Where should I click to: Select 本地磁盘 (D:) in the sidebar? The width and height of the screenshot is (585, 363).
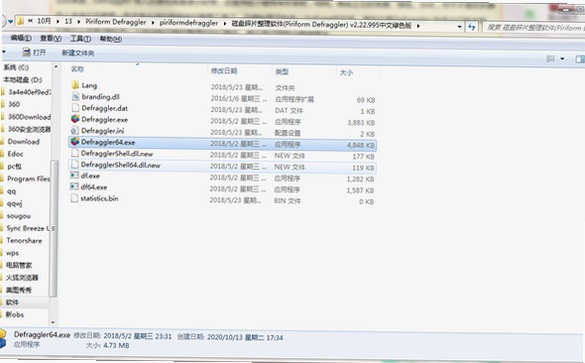click(22, 80)
